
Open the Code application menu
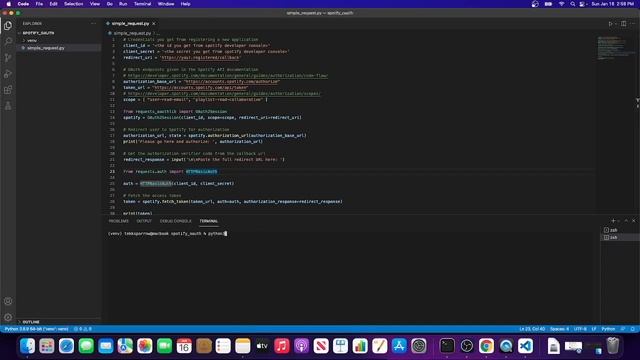tap(23, 4)
